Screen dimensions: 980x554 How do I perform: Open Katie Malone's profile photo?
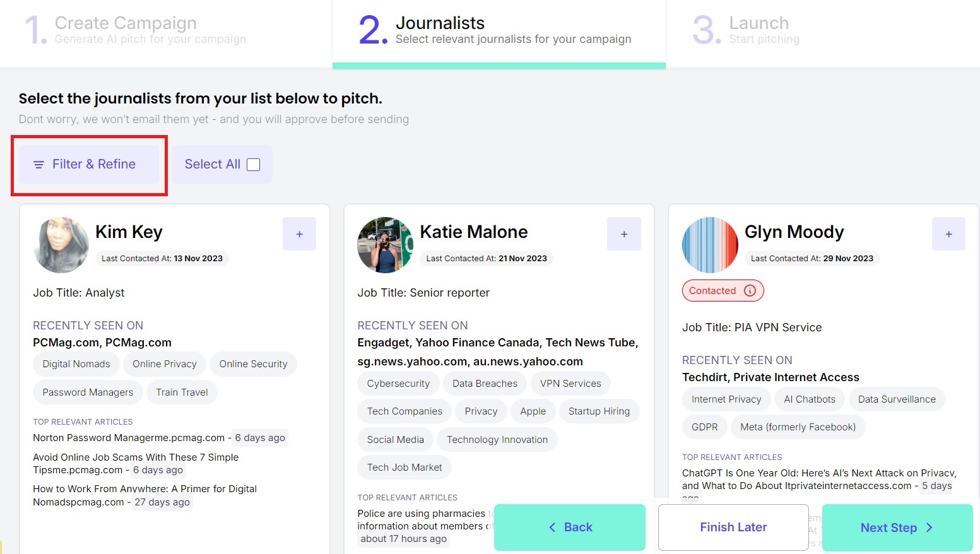click(386, 245)
